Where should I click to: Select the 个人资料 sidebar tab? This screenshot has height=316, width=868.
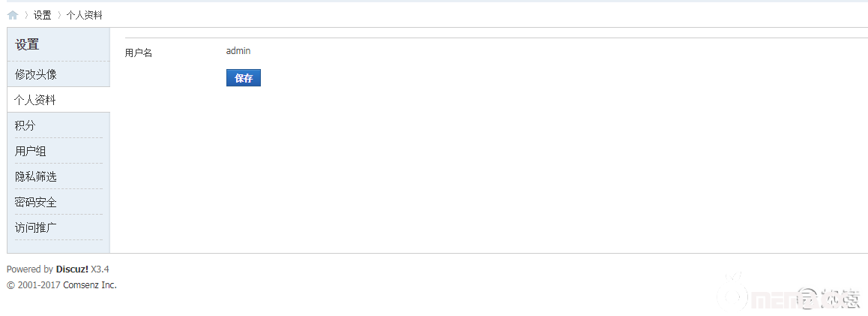pos(35,100)
